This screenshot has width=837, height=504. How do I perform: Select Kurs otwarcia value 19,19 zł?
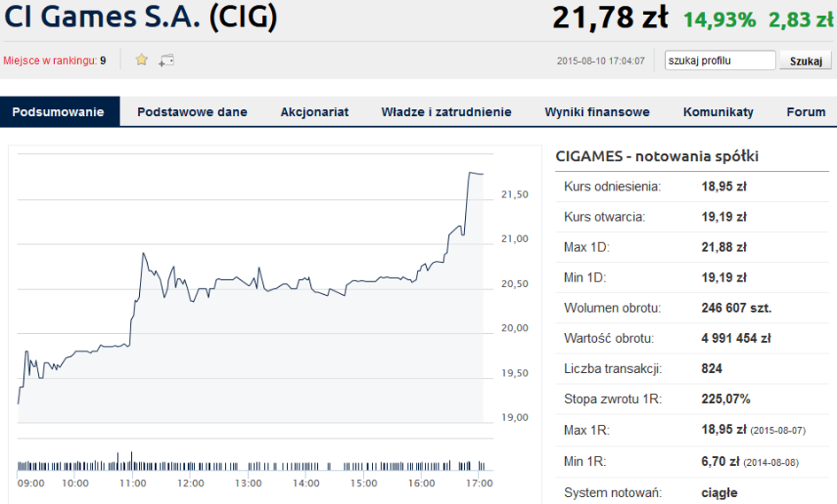(x=724, y=217)
